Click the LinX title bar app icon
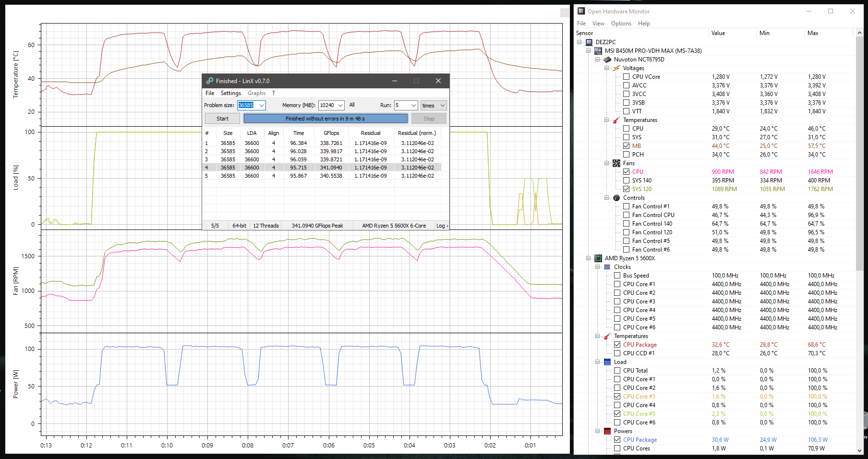Viewport: 868px width, 459px height. 210,81
